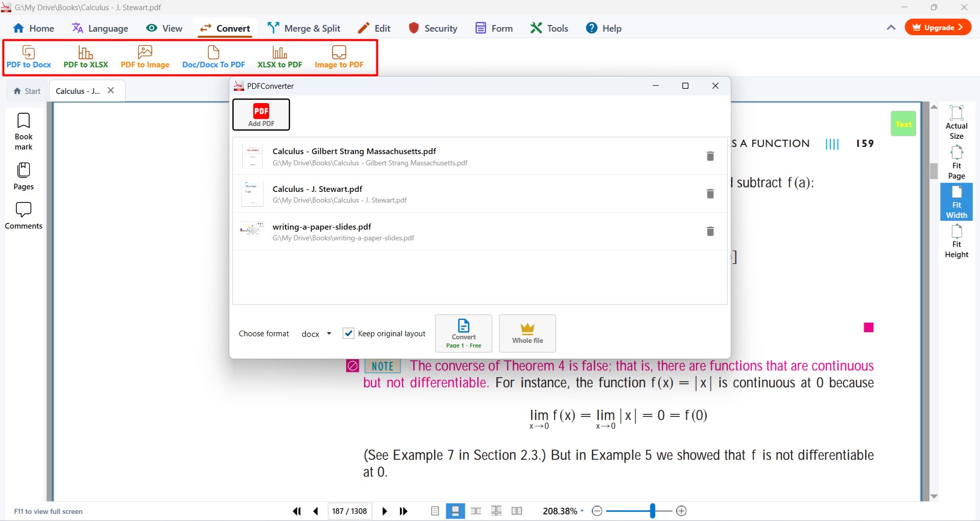Viewport: 980px width, 521px height.
Task: Open the Edit ribbon tab
Action: (374, 28)
